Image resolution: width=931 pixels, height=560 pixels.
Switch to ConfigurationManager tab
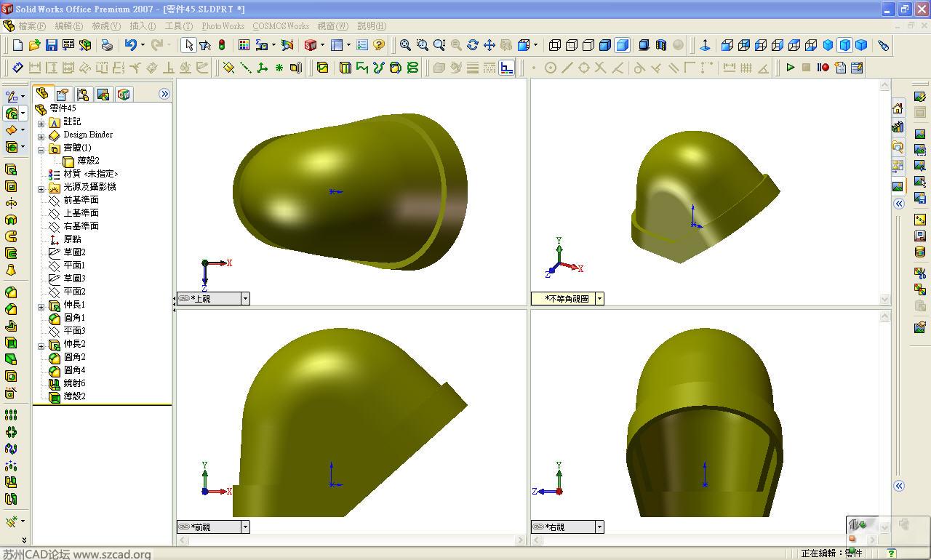tap(83, 95)
